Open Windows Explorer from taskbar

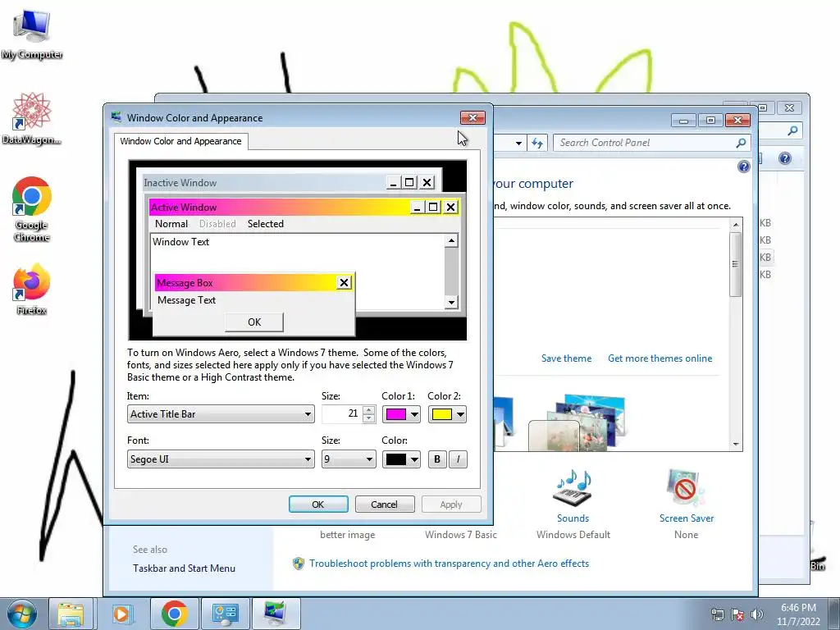click(x=71, y=614)
